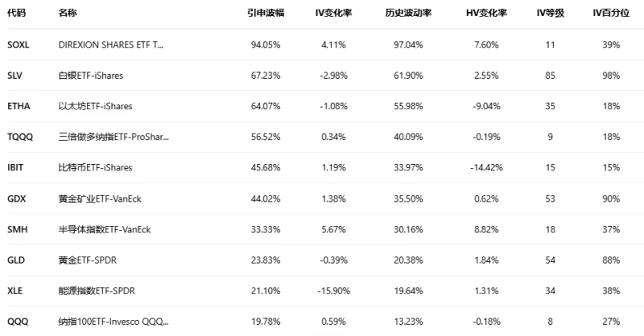Sort by the IV百分位 column header
644x336 pixels.
[609, 14]
